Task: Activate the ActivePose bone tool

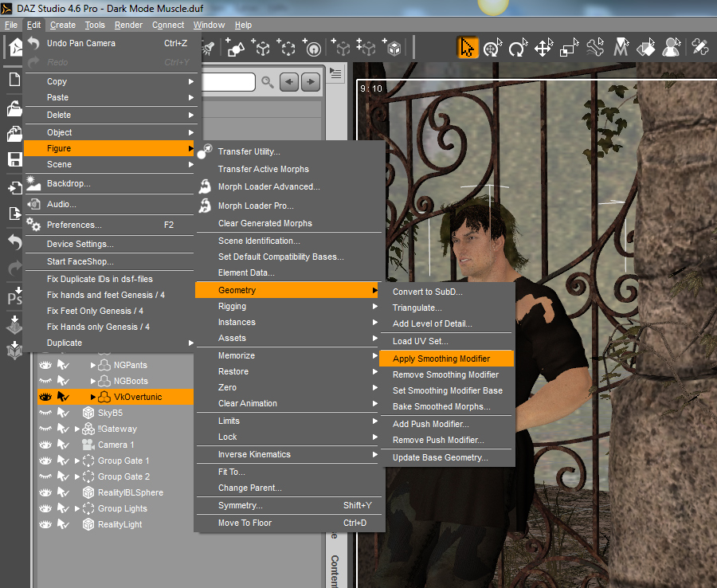Action: click(x=595, y=48)
